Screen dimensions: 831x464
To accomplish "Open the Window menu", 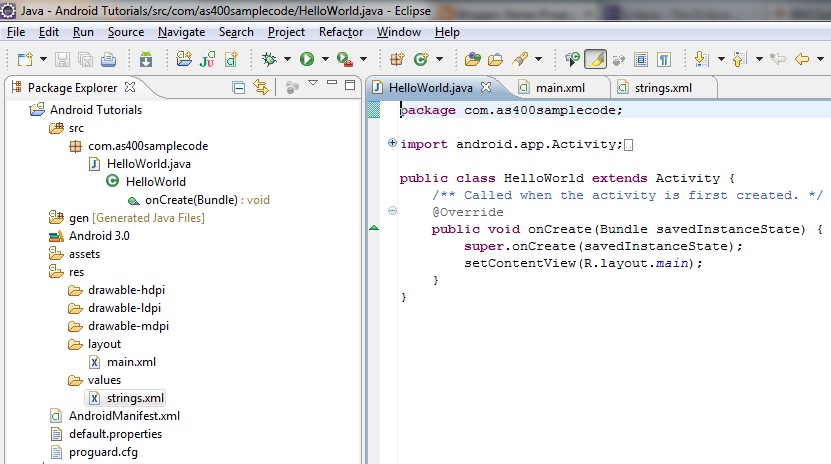I will tap(399, 32).
